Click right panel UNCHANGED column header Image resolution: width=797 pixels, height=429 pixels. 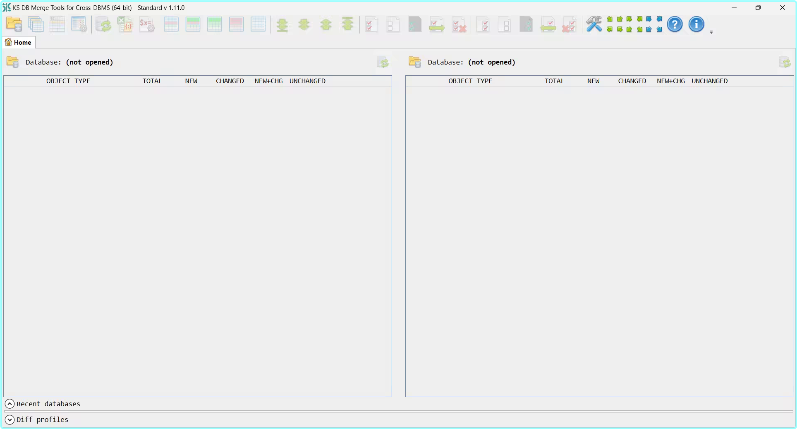710,81
